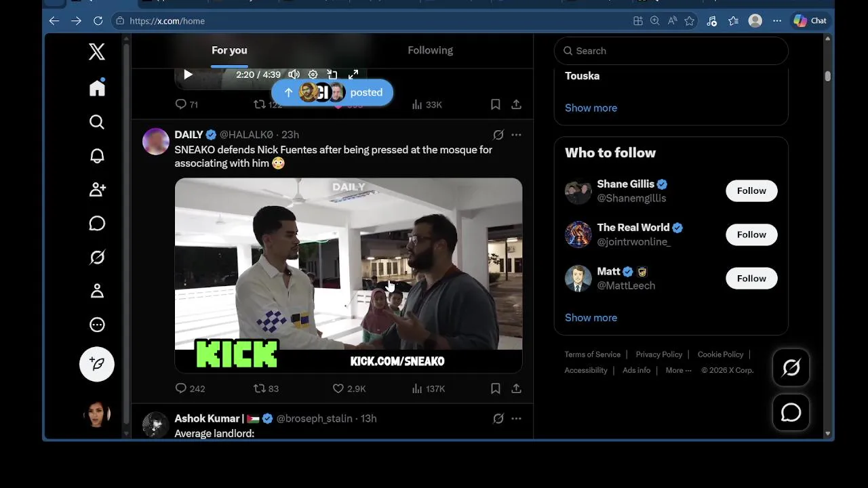Jump to new posts via the 'posted' pill
The image size is (868, 488).
332,92
